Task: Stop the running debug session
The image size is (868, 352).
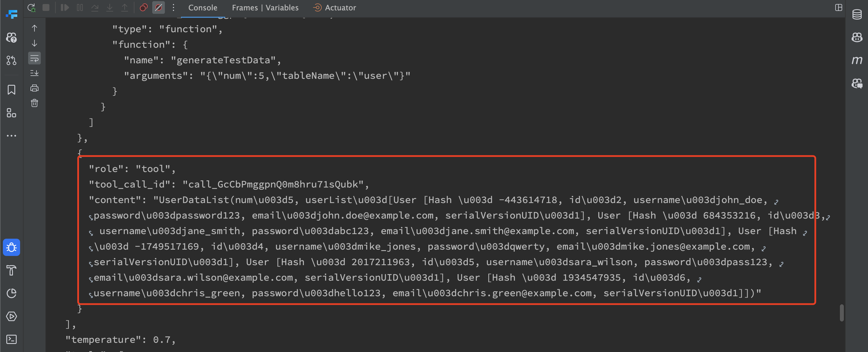Action: tap(46, 7)
